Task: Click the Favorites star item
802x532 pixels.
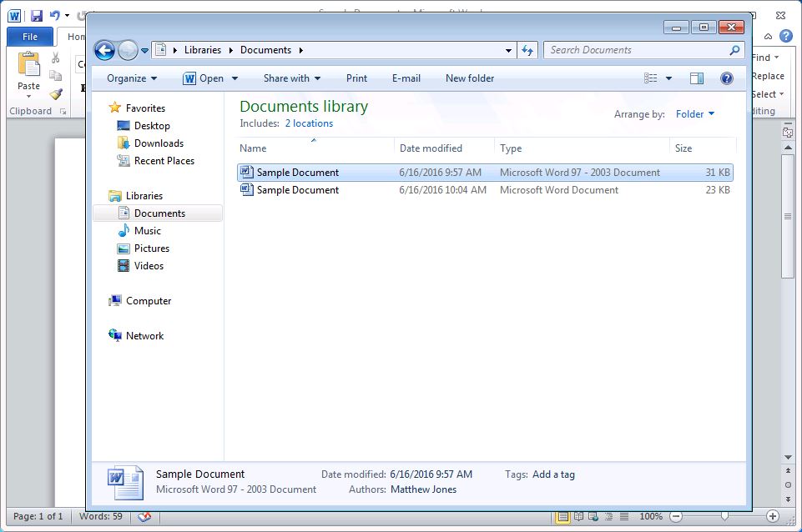Action: [137, 108]
